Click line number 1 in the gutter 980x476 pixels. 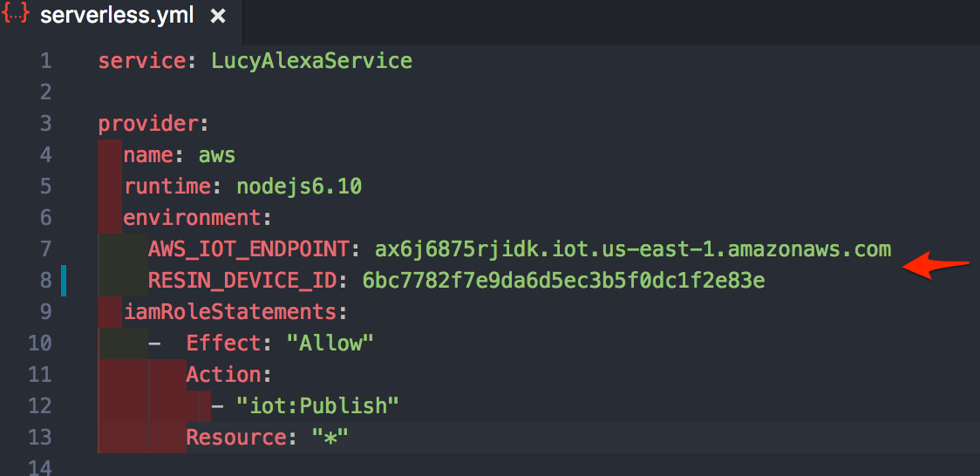(x=45, y=61)
